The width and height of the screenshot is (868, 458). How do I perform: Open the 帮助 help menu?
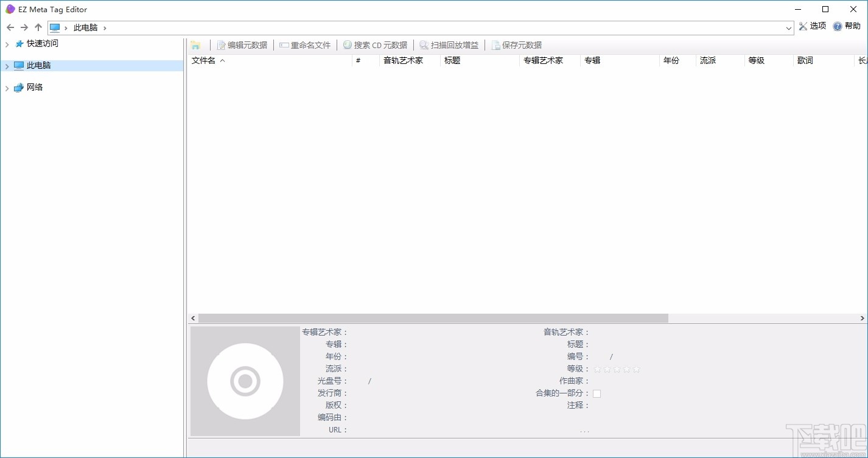point(847,26)
